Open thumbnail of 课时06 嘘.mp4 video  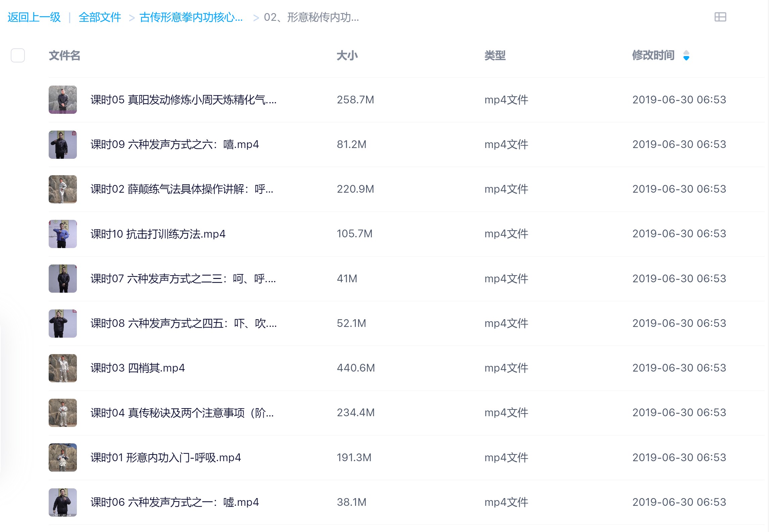(63, 502)
